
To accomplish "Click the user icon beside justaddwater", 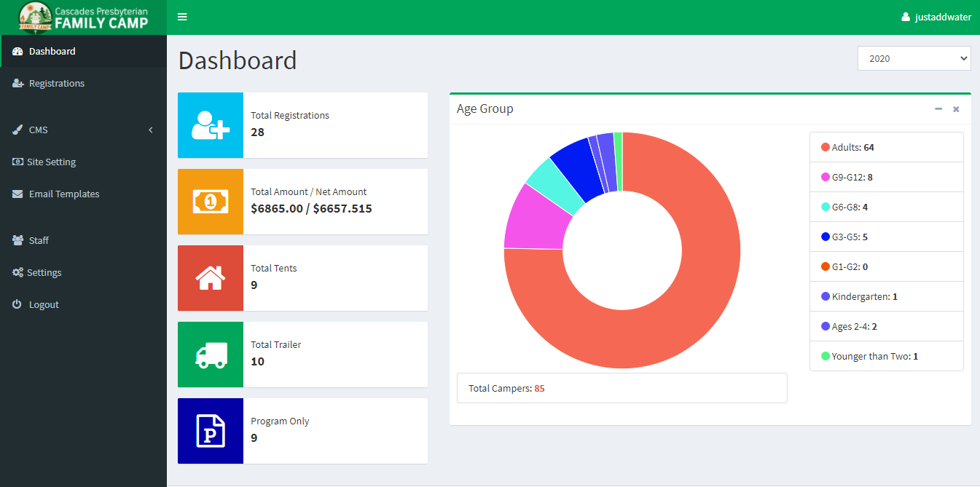I will [906, 17].
